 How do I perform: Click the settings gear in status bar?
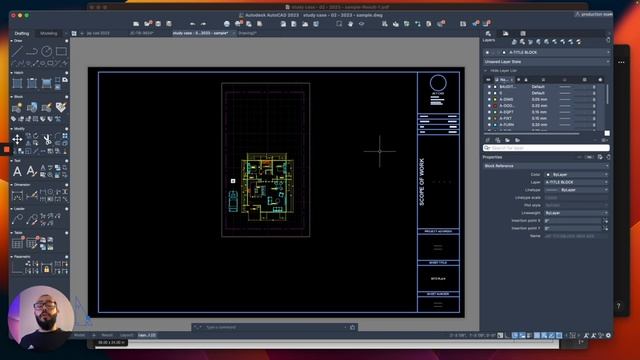[x=608, y=335]
